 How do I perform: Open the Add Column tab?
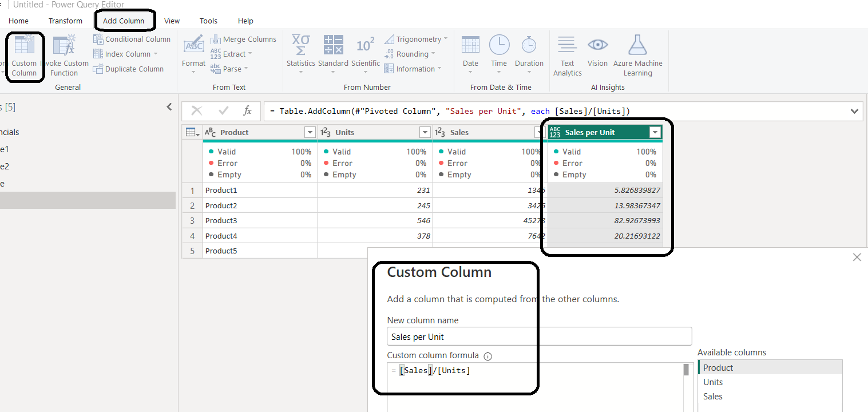click(x=124, y=21)
